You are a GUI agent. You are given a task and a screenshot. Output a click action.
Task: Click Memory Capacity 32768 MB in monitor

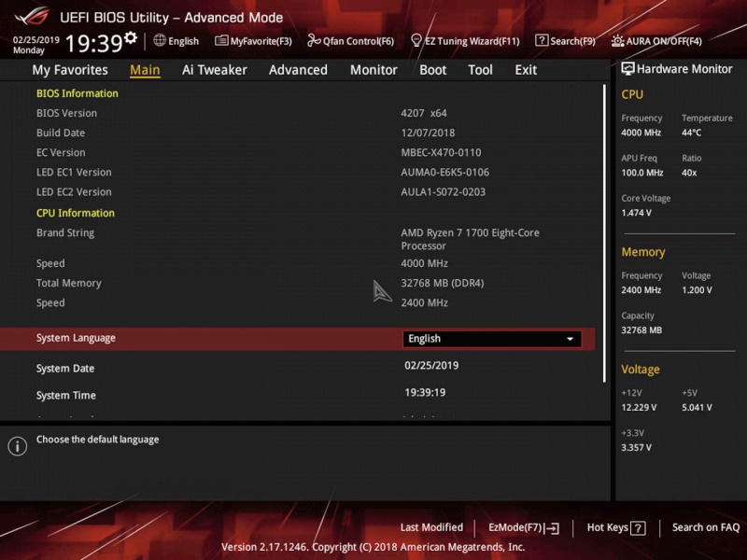(641, 330)
